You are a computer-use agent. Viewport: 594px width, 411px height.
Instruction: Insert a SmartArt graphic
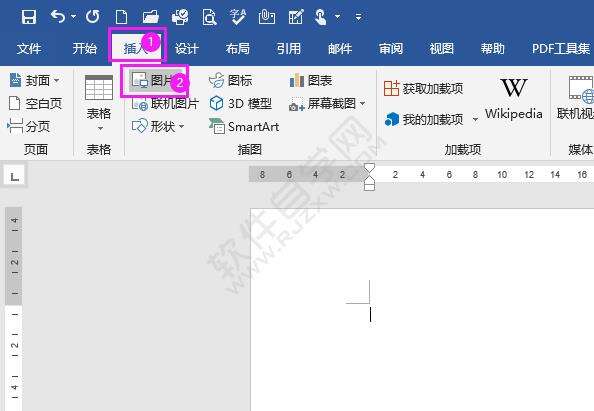pos(244,126)
